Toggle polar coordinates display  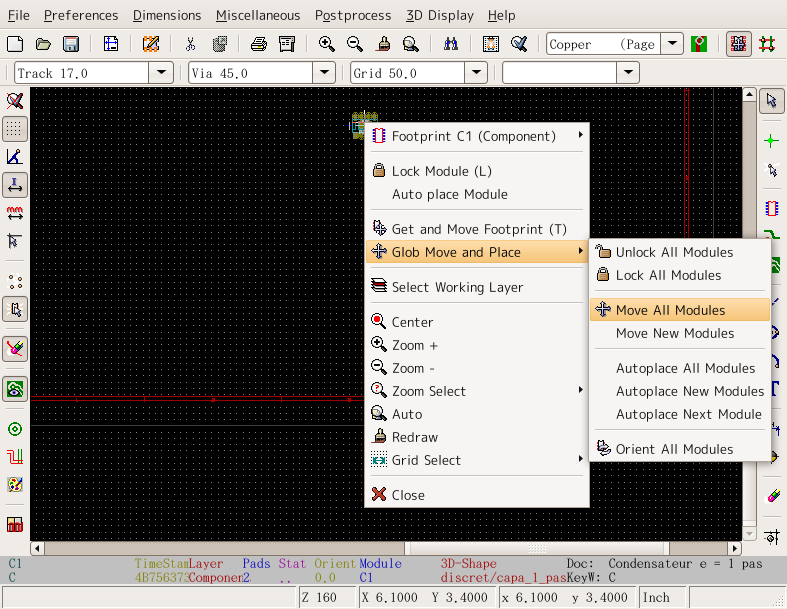click(15, 157)
